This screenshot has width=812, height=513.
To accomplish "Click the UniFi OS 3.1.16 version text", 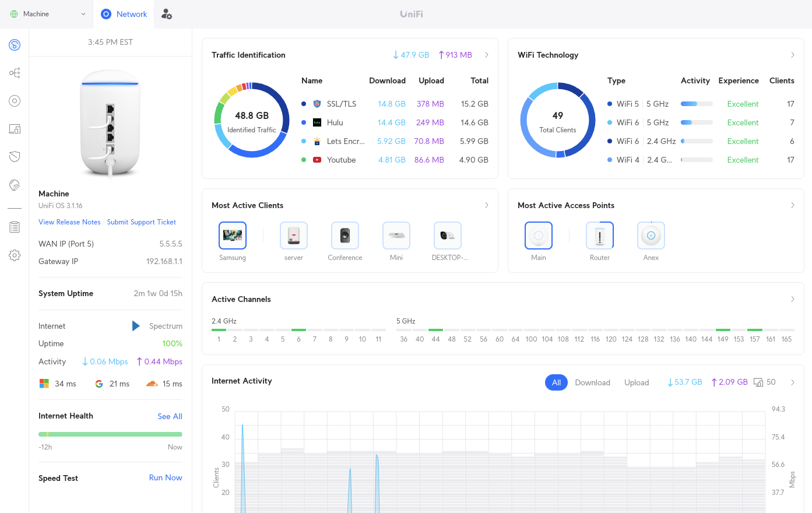I will tap(61, 206).
